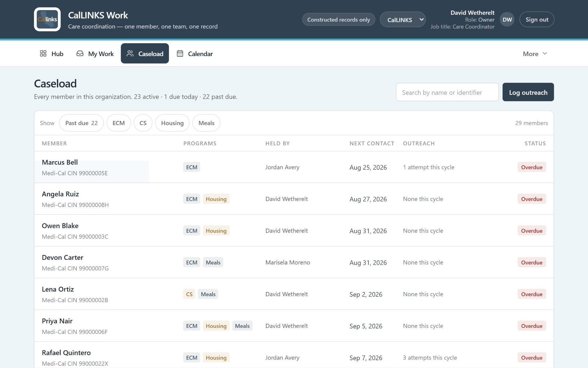588x368 pixels.
Task: Click the Next Contact column header
Action: 372,143
